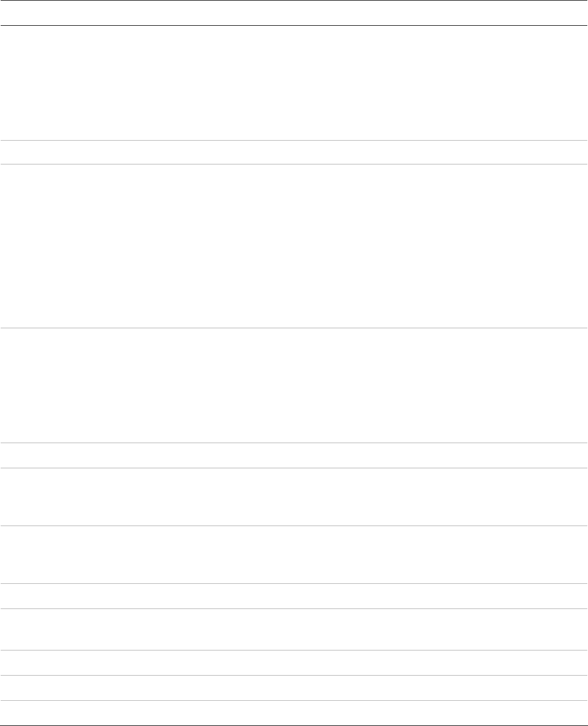The height and width of the screenshot is (726, 588).
Task: Click the dark header divider line
Action: coord(294,26)
